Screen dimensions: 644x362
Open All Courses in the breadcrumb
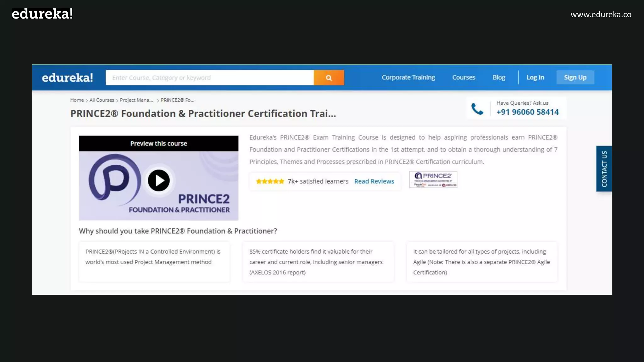(102, 100)
